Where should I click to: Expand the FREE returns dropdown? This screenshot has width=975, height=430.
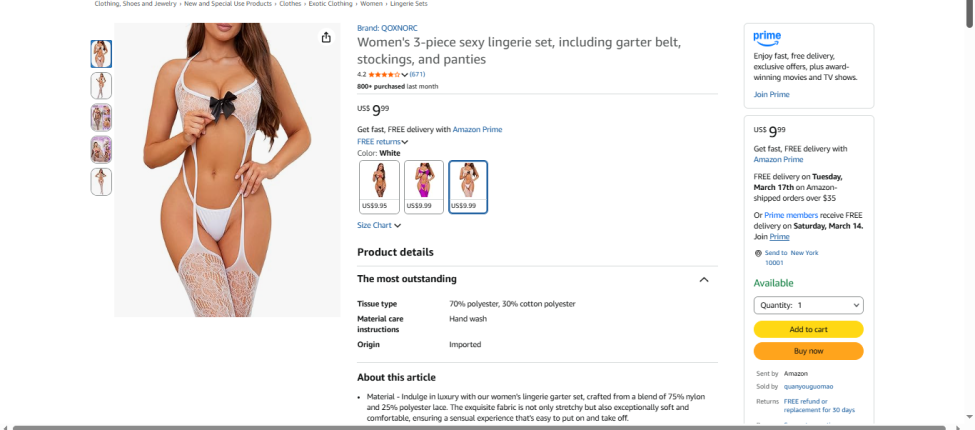point(383,142)
